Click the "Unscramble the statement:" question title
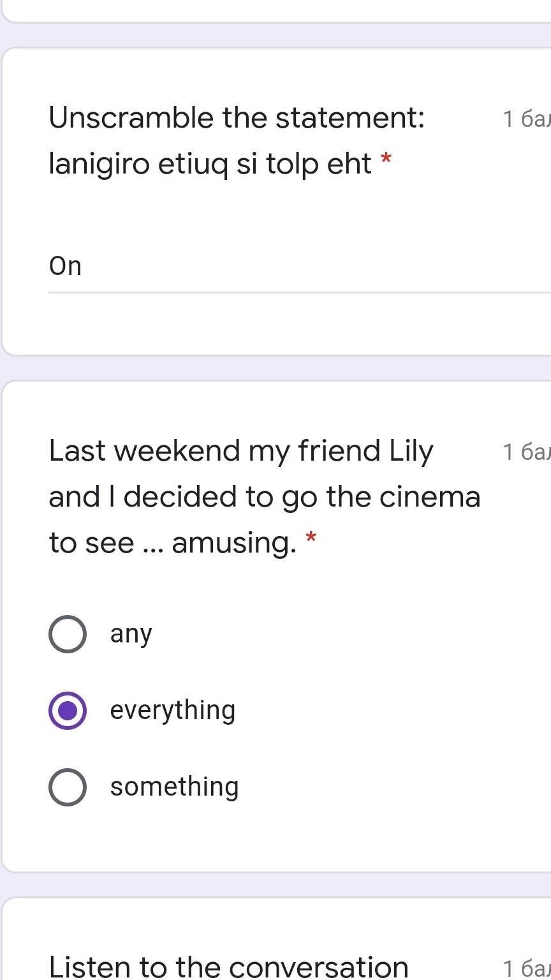Image resolution: width=551 pixels, height=980 pixels. coord(237,118)
